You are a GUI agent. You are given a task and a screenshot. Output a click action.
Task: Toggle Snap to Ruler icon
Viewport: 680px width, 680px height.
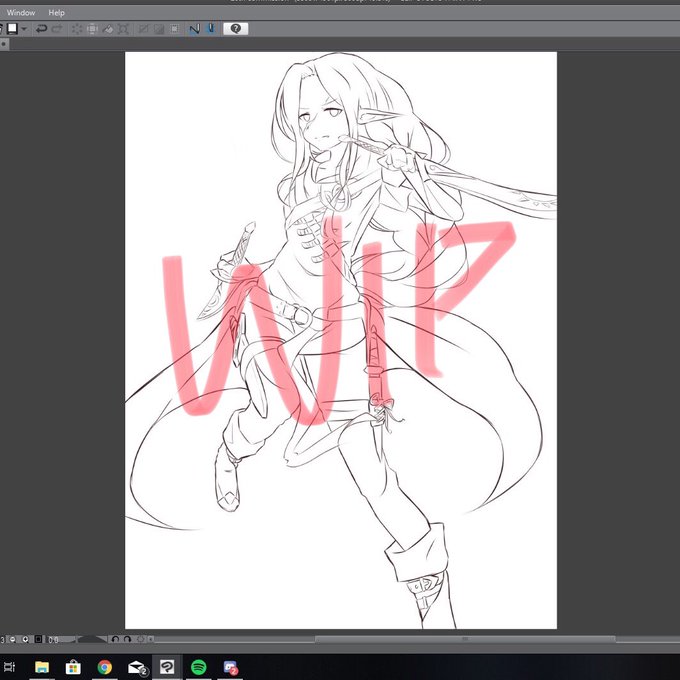pos(195,29)
